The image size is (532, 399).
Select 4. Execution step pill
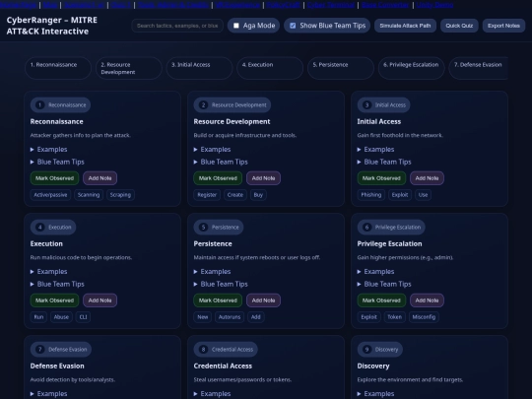(x=270, y=68)
